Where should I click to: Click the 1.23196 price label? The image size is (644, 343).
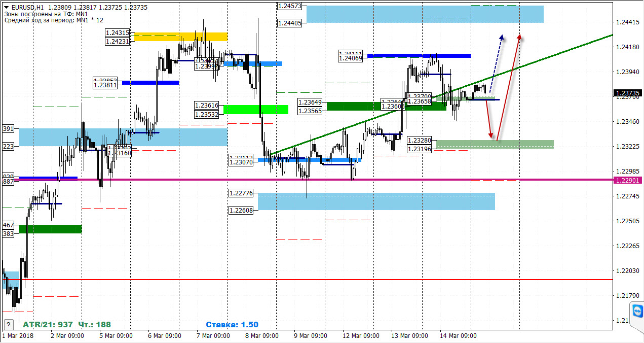point(420,149)
